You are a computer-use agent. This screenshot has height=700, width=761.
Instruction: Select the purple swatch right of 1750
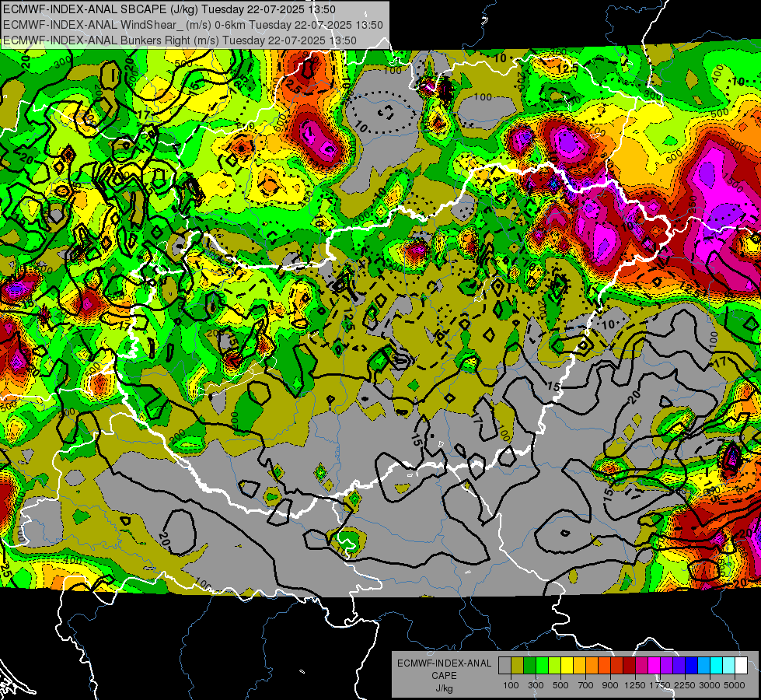(666, 666)
